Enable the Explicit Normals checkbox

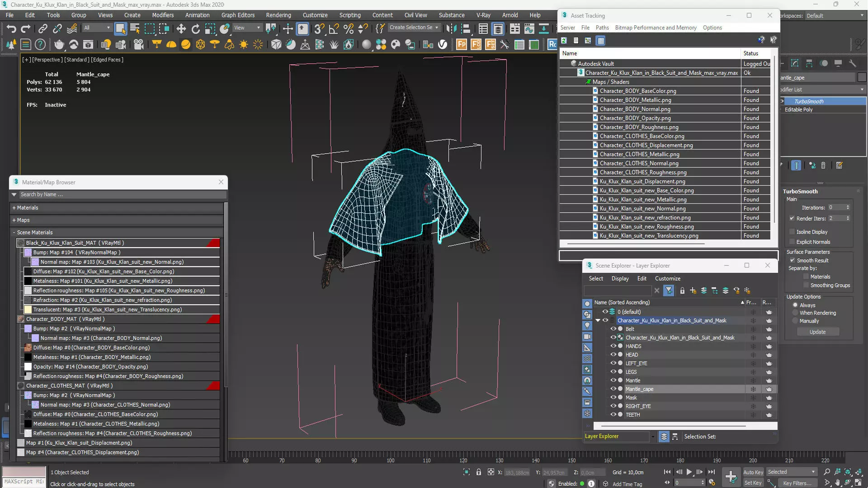tap(792, 242)
